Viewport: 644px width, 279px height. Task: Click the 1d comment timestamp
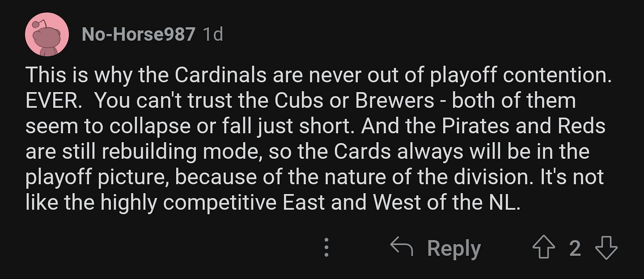tap(213, 34)
